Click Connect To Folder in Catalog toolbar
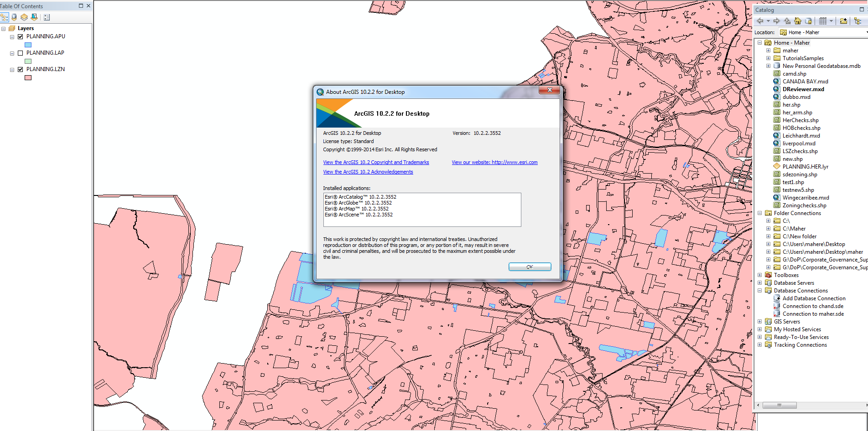Viewport: 868px width, 431px height. pyautogui.click(x=843, y=21)
